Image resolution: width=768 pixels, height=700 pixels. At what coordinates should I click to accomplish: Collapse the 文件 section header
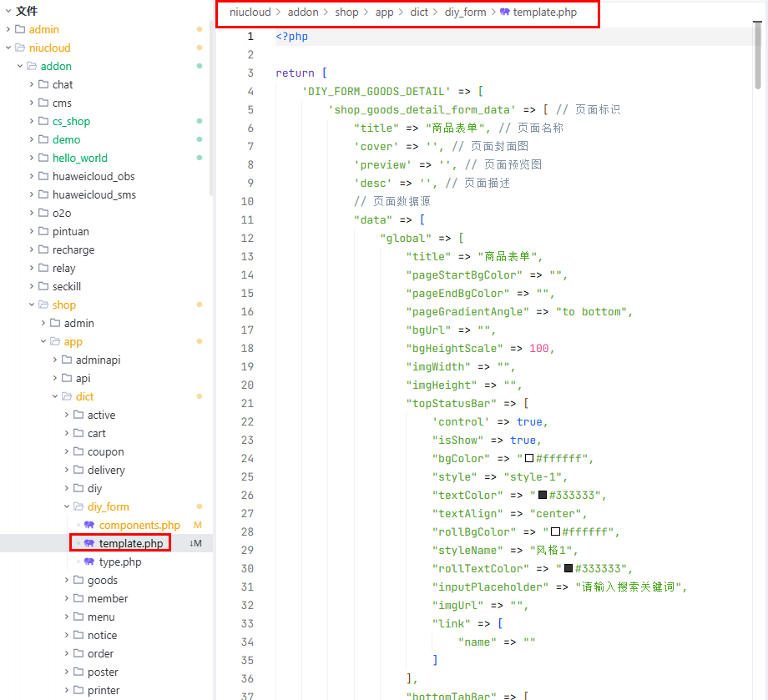pyautogui.click(x=8, y=11)
